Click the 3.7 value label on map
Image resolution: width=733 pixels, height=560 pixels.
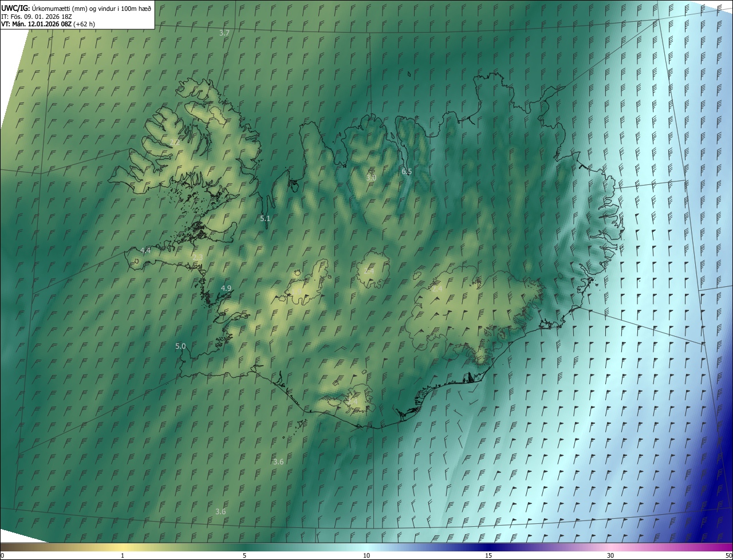[x=224, y=33]
